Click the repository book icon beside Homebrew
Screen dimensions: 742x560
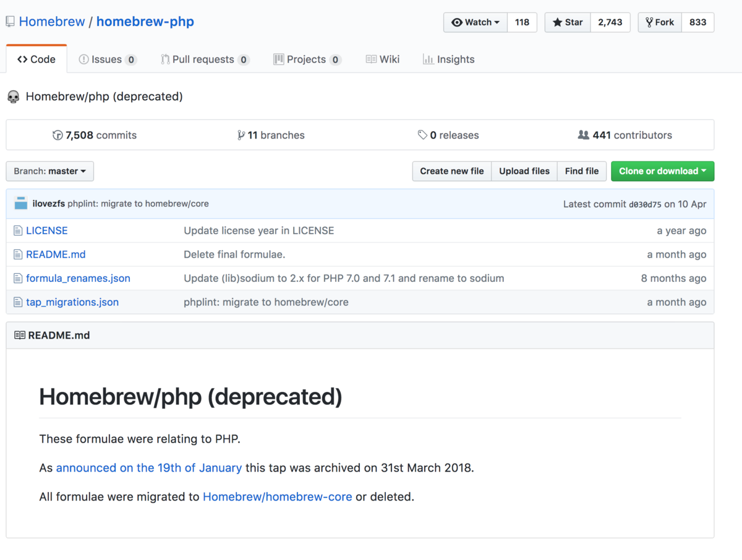[10, 22]
